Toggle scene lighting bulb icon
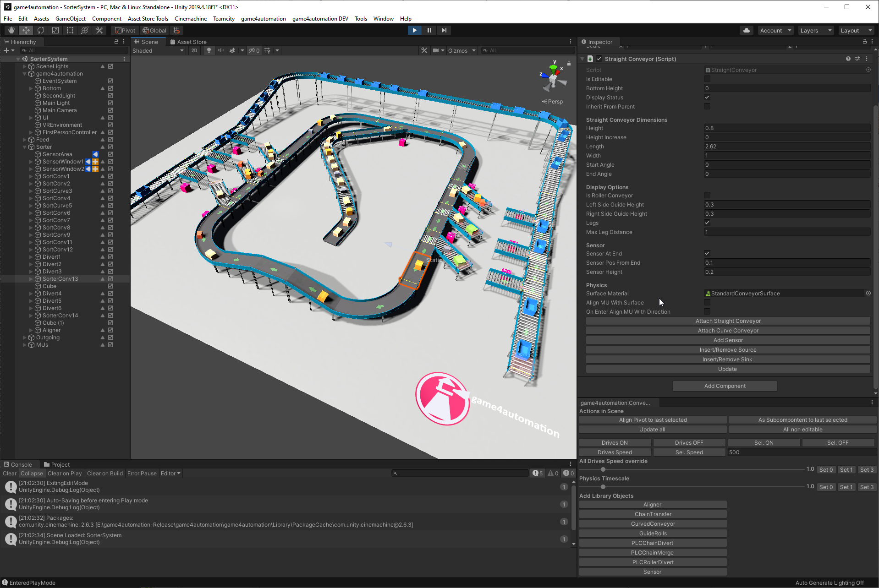 pos(209,50)
